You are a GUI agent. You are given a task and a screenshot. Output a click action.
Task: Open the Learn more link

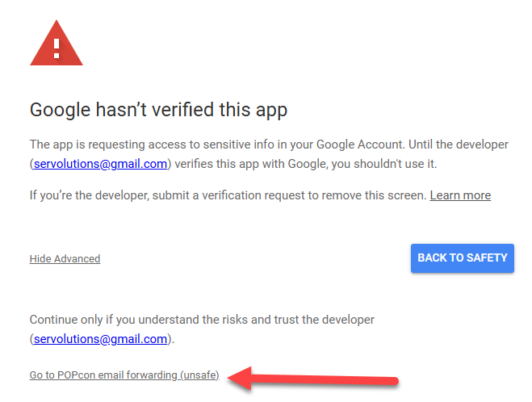(460, 195)
